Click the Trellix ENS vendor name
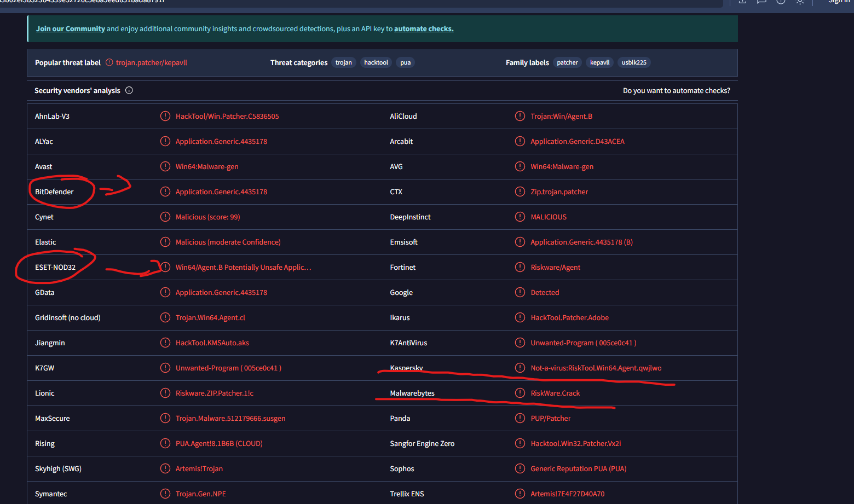Screen dimensions: 854x504 (x=407, y=494)
